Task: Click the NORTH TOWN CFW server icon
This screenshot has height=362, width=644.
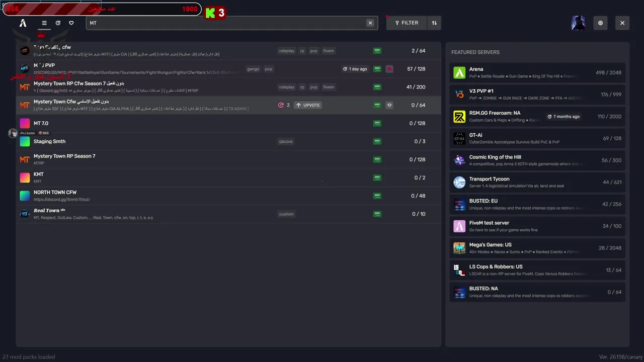Action: tap(25, 196)
